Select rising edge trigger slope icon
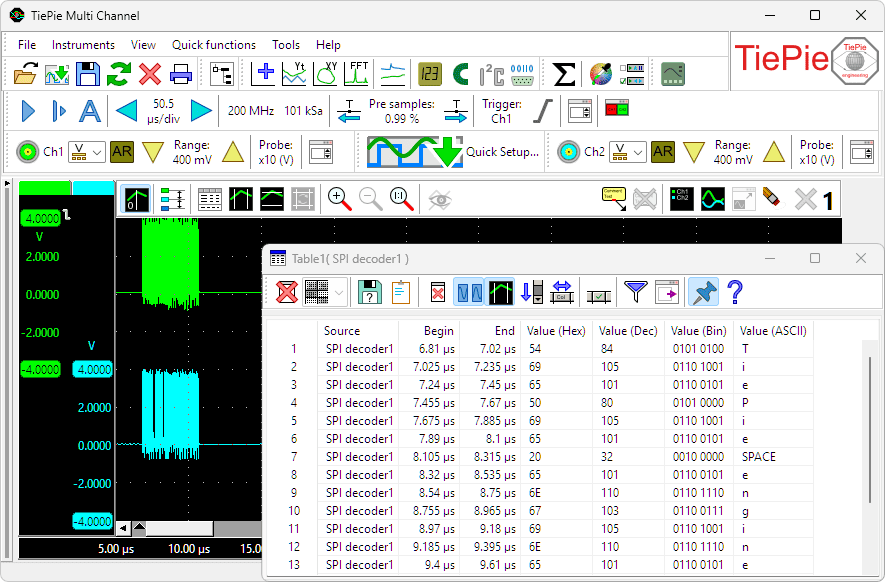The width and height of the screenshot is (885, 582). 542,111
